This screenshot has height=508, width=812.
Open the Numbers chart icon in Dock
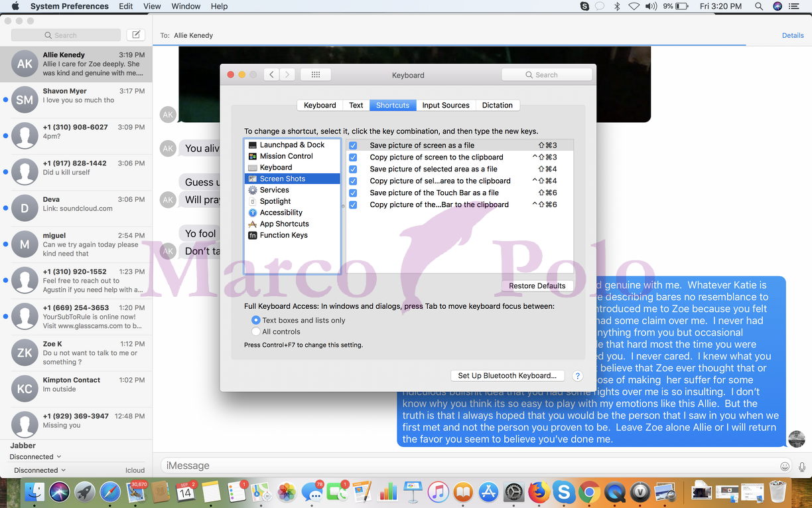(387, 492)
